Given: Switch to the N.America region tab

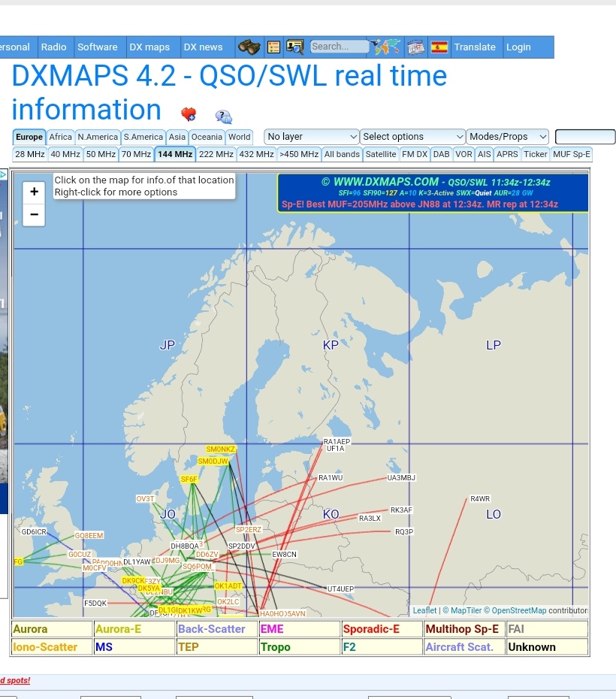Looking at the screenshot, I should (x=98, y=137).
